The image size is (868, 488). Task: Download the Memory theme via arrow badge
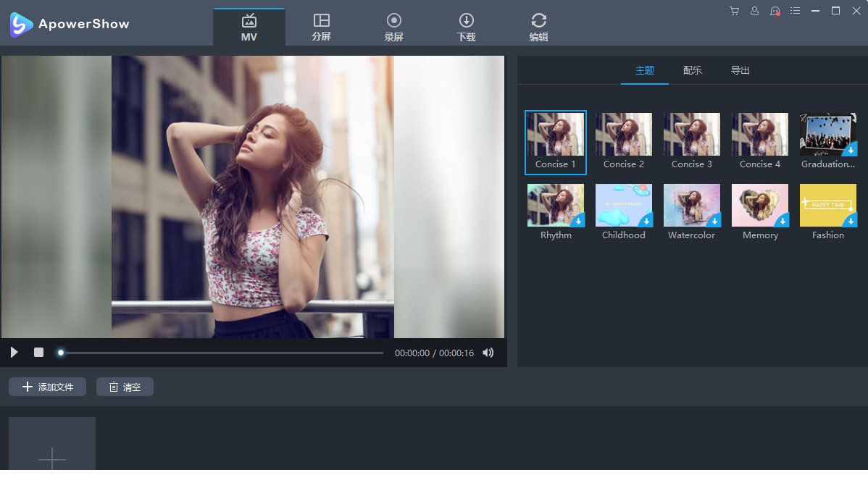point(783,221)
